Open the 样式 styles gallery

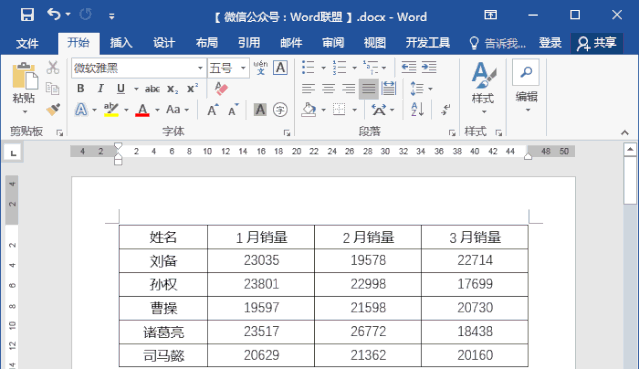483,88
